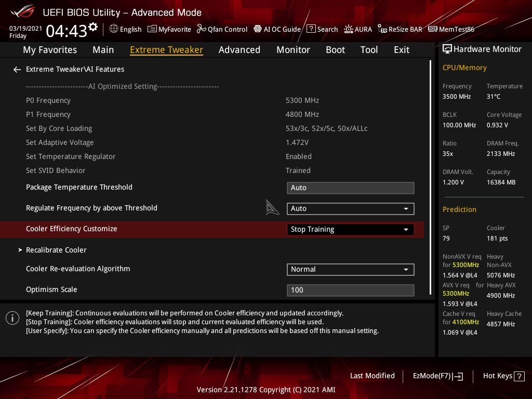Open Hot Keys help
The height and width of the screenshot is (399, 532).
coord(503,376)
